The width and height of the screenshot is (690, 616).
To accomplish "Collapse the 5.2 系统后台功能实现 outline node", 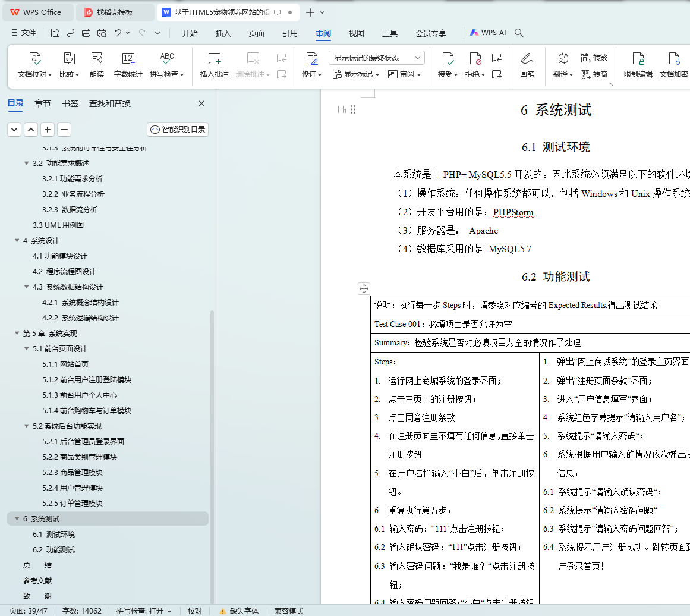I will [26, 426].
